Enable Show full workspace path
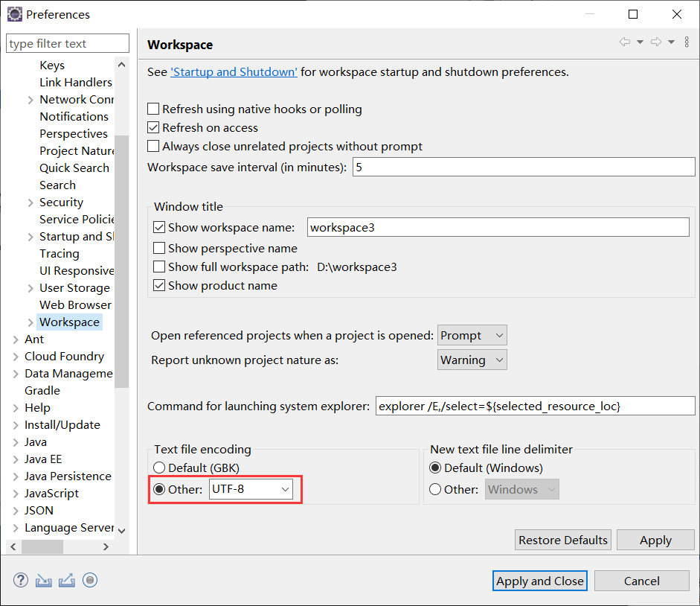The height and width of the screenshot is (606, 700). [x=159, y=267]
